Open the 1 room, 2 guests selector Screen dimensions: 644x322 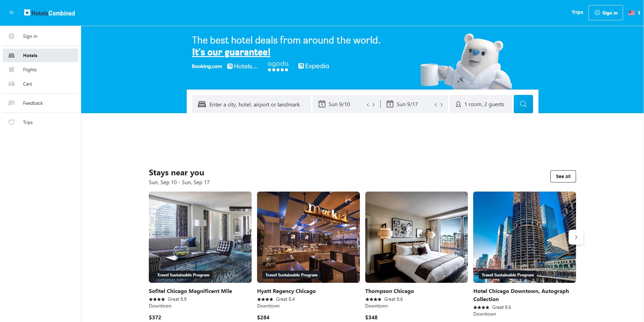[x=480, y=104]
